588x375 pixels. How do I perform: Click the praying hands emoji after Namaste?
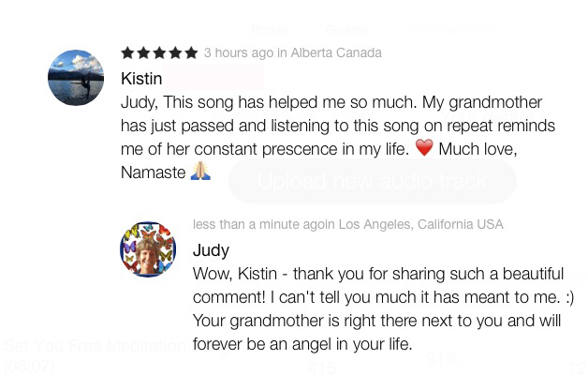point(200,172)
